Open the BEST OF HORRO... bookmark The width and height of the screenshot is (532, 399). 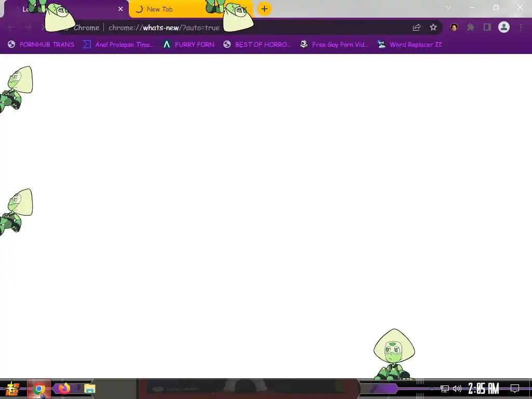pyautogui.click(x=257, y=45)
